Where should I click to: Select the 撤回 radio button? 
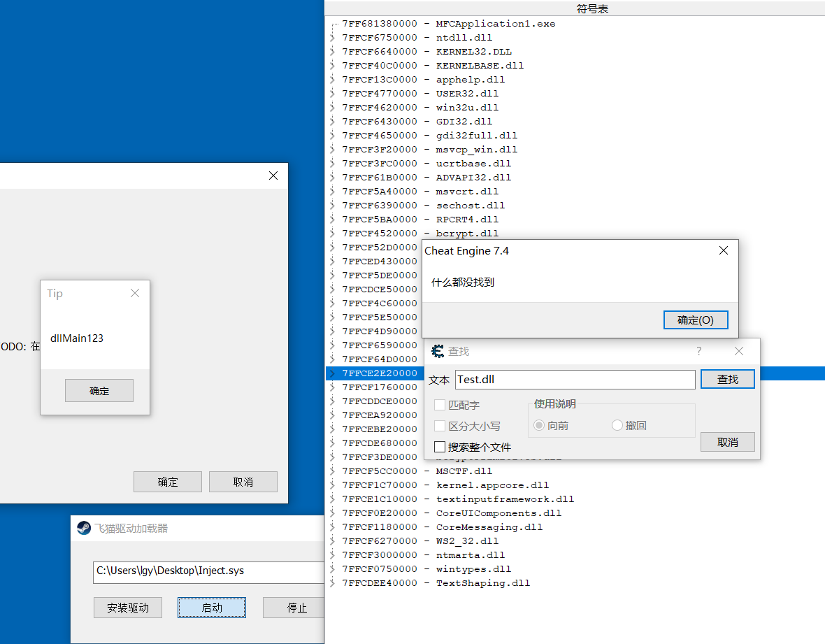tap(617, 425)
